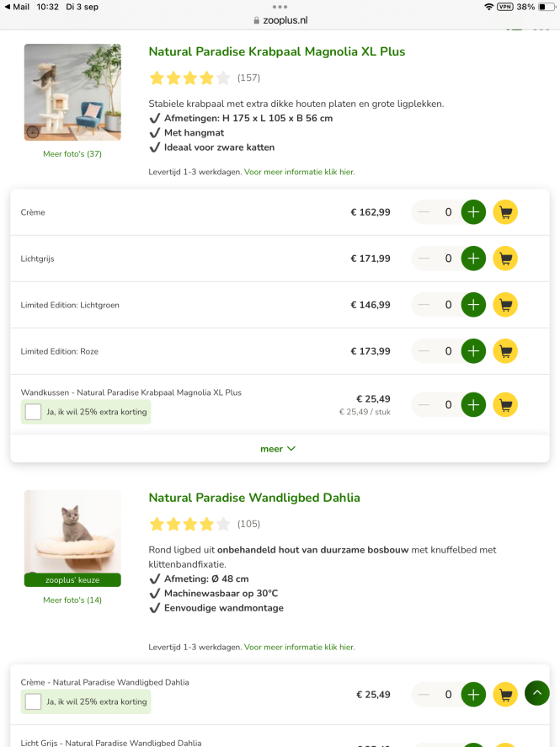The image size is (560, 747).
Task: Increase quantity of Crème Magnolia variant
Action: coord(473,212)
